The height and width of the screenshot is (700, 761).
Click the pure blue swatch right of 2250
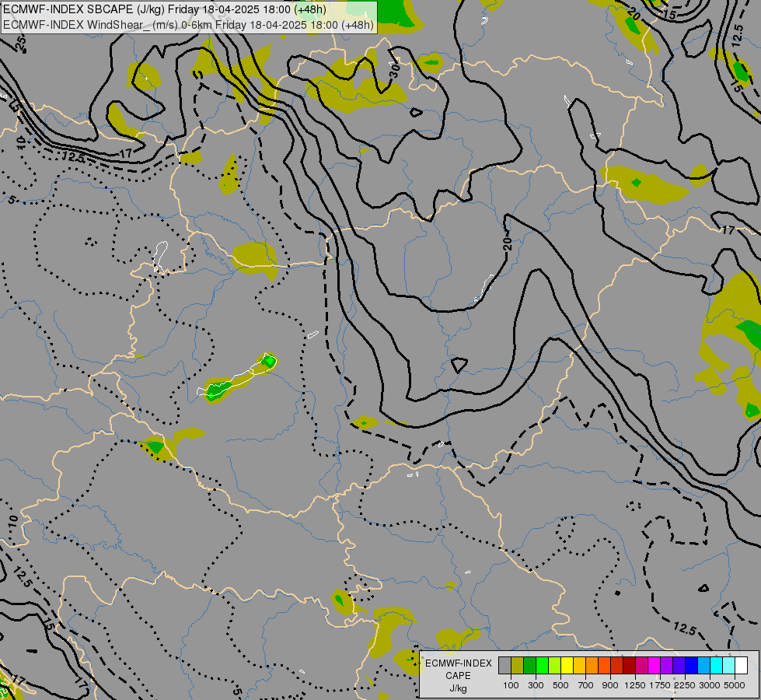[x=692, y=665]
